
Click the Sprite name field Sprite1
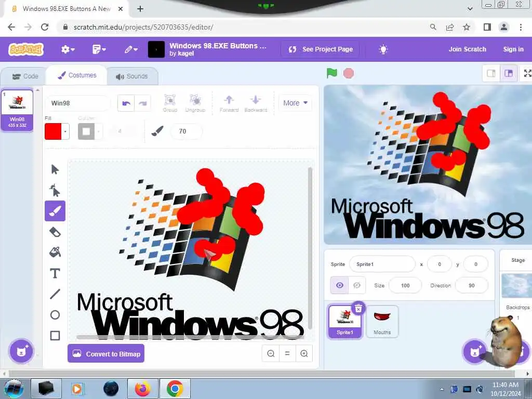coord(382,264)
